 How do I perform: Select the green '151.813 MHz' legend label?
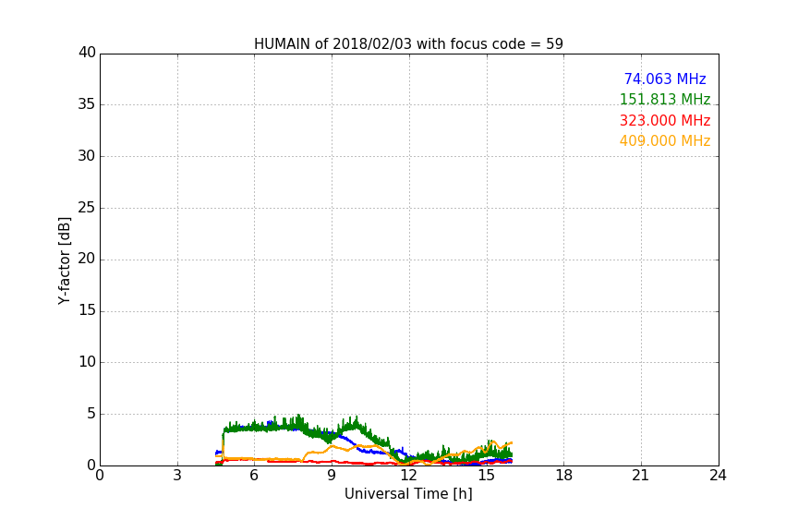pyautogui.click(x=665, y=99)
